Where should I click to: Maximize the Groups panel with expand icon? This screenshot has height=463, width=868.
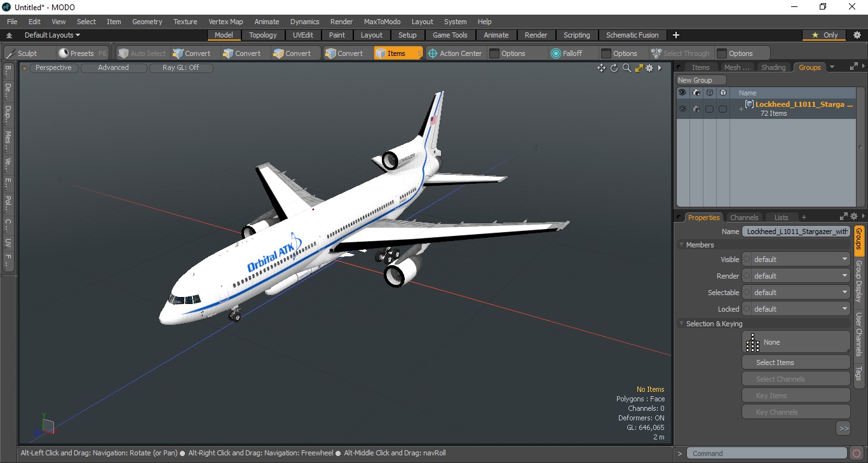(x=853, y=66)
